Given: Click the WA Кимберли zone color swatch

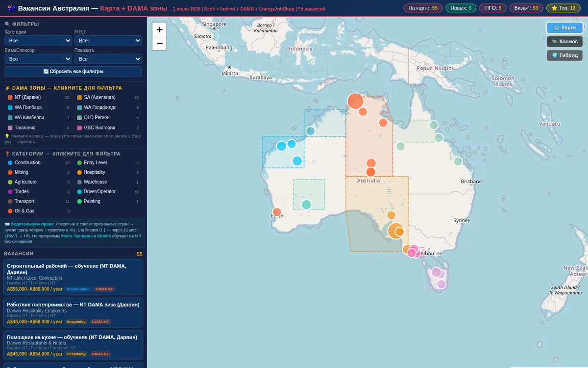Looking at the screenshot, I should pos(10,118).
